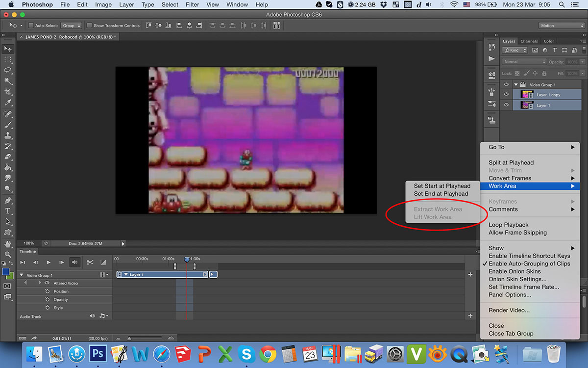Collapse Video Group 1 in timeline
The image size is (588, 368).
pos(22,275)
